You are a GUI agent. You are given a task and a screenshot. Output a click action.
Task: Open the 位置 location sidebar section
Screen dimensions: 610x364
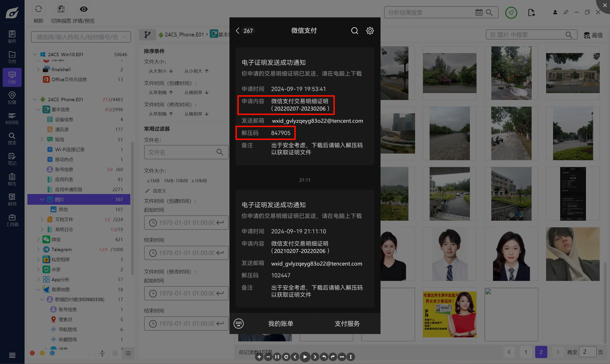click(12, 98)
